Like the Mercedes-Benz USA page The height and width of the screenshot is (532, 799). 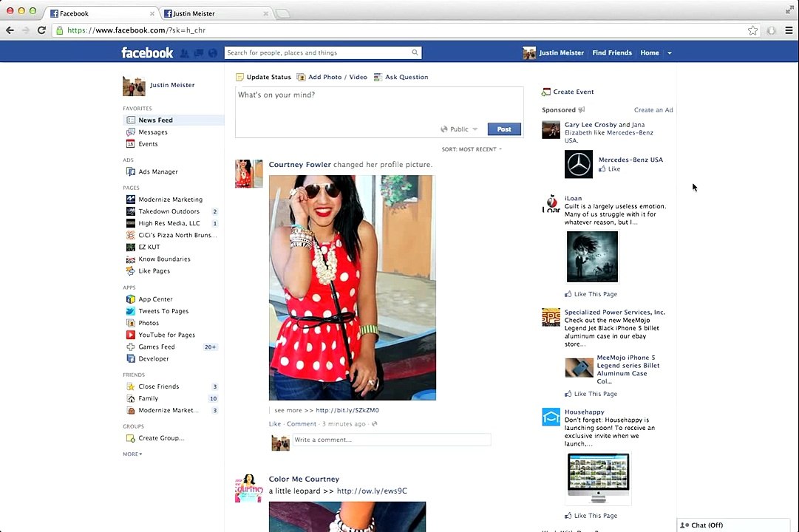[x=610, y=169]
